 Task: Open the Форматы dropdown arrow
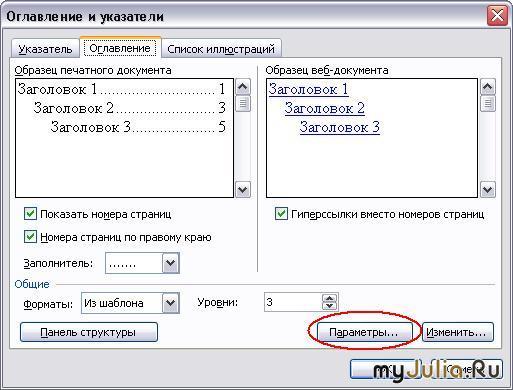point(171,303)
